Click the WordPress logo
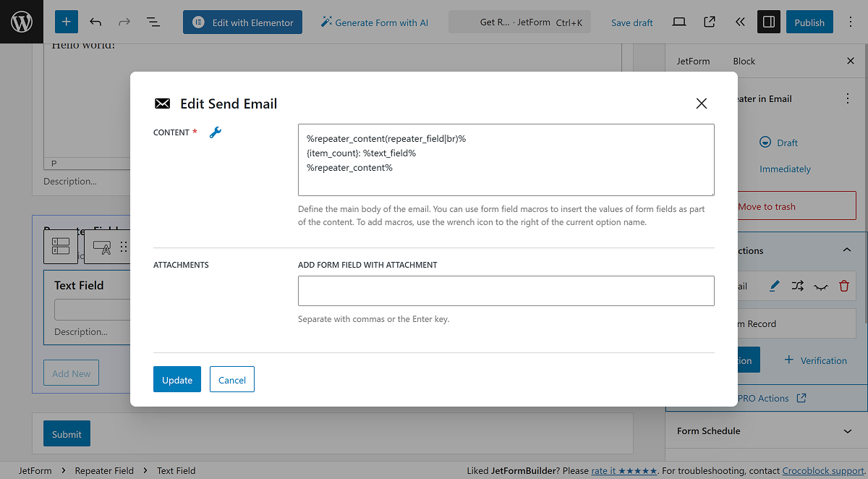 pos(21,22)
